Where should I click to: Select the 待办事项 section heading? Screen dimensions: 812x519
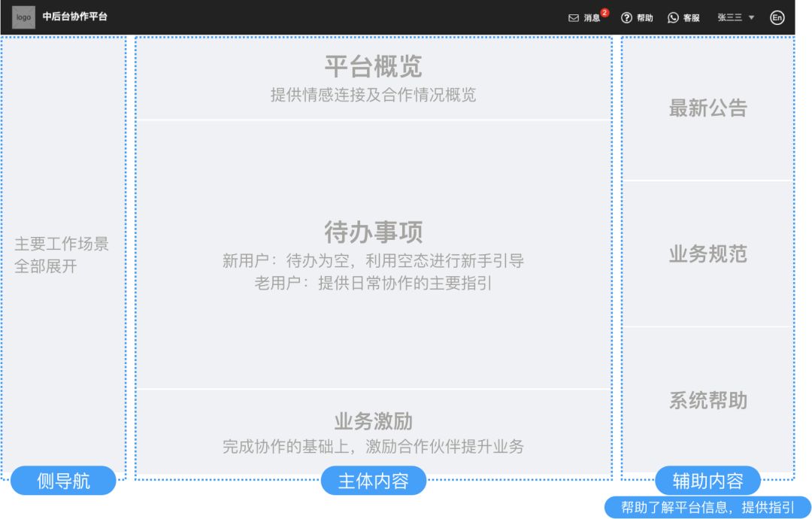pos(374,232)
